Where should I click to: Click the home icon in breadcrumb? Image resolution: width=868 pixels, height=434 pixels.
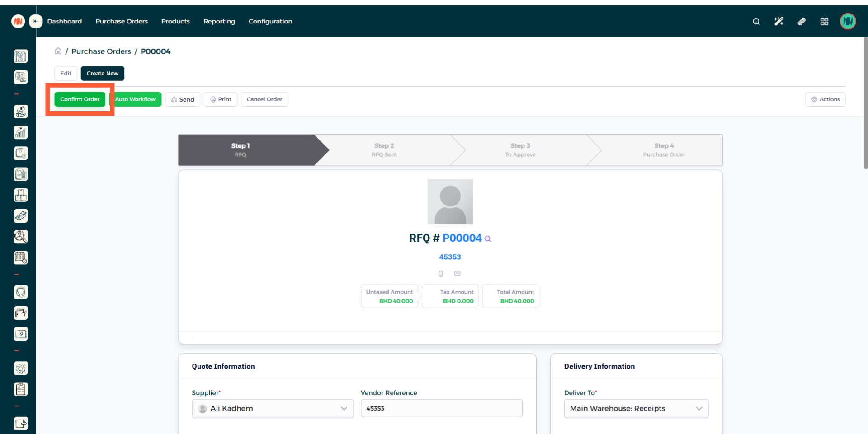tap(58, 51)
